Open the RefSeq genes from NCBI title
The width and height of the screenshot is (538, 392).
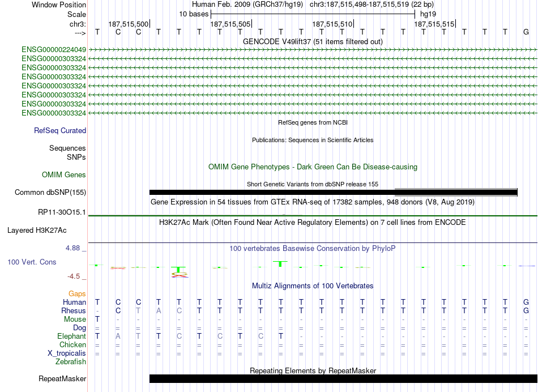click(313, 122)
